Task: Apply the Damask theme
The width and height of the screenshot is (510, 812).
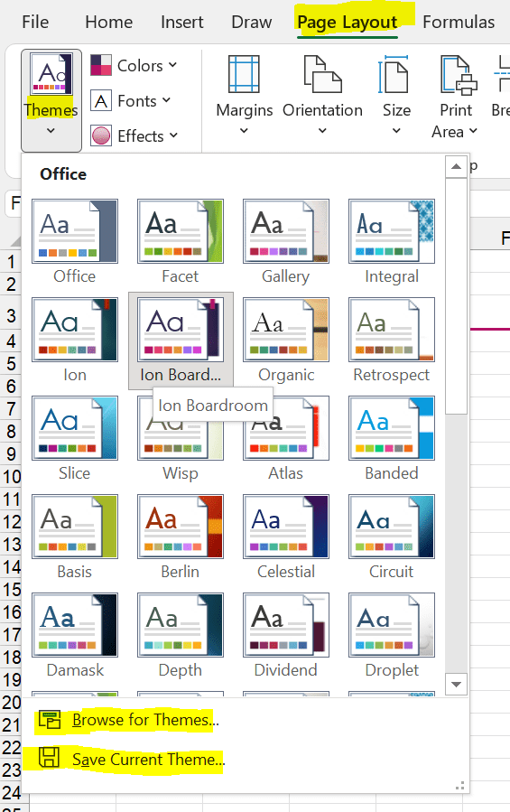Action: 75,635
